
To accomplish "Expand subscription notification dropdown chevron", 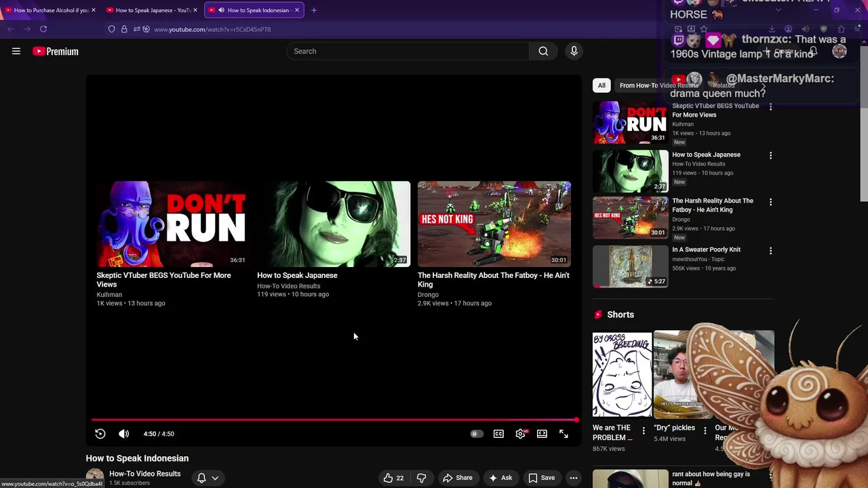I will pyautogui.click(x=215, y=478).
